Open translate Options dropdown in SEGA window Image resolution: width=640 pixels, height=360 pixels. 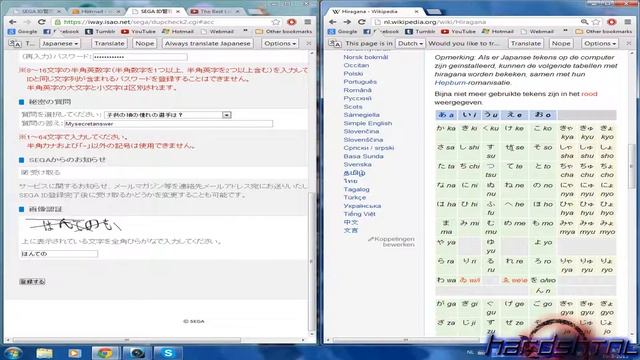pos(280,43)
